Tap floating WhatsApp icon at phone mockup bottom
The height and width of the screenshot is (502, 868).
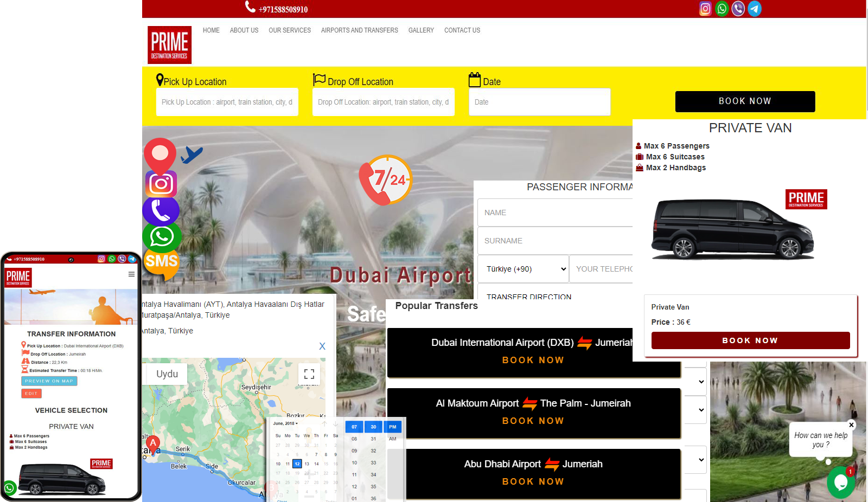pyautogui.click(x=9, y=488)
